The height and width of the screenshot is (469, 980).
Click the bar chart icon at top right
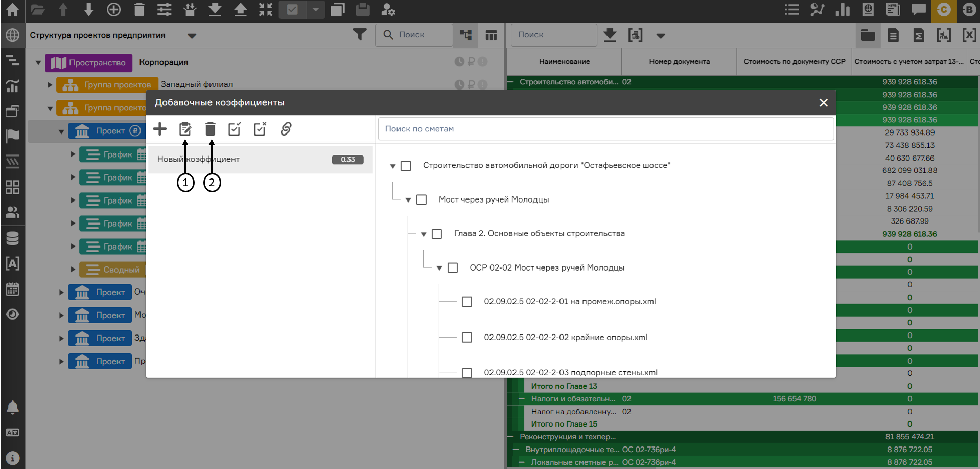[x=843, y=10]
